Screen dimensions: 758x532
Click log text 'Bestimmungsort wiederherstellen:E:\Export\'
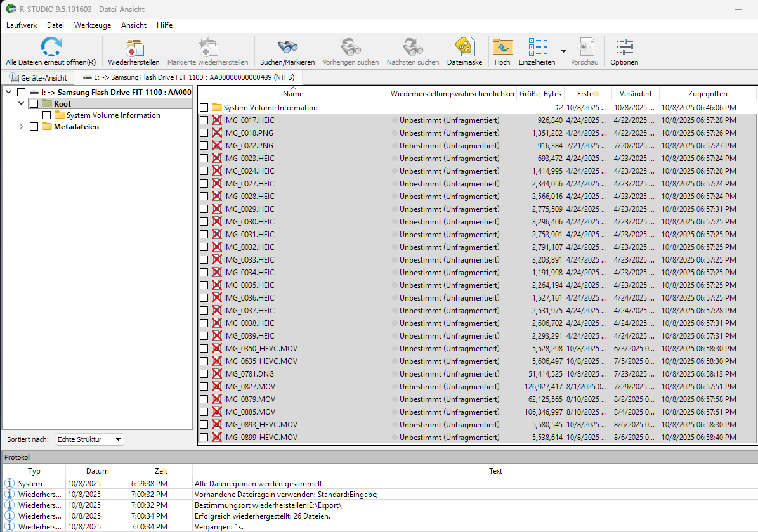[268, 505]
